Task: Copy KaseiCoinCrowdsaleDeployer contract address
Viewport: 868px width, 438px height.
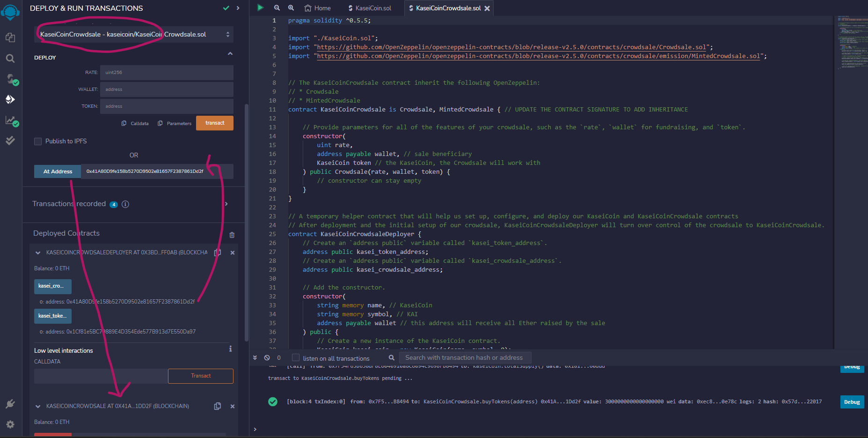Action: click(x=218, y=252)
